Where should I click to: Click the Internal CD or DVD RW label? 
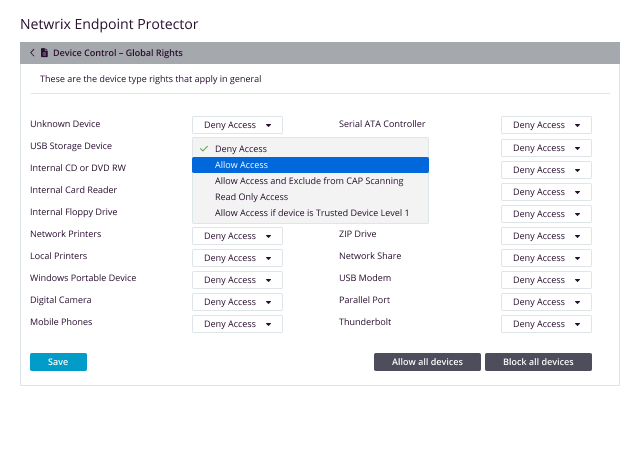78,168
